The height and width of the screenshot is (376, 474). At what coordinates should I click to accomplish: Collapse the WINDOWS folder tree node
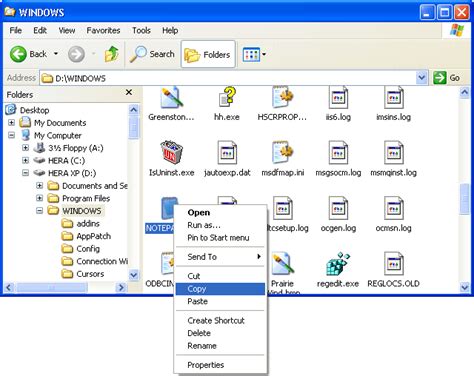39,211
